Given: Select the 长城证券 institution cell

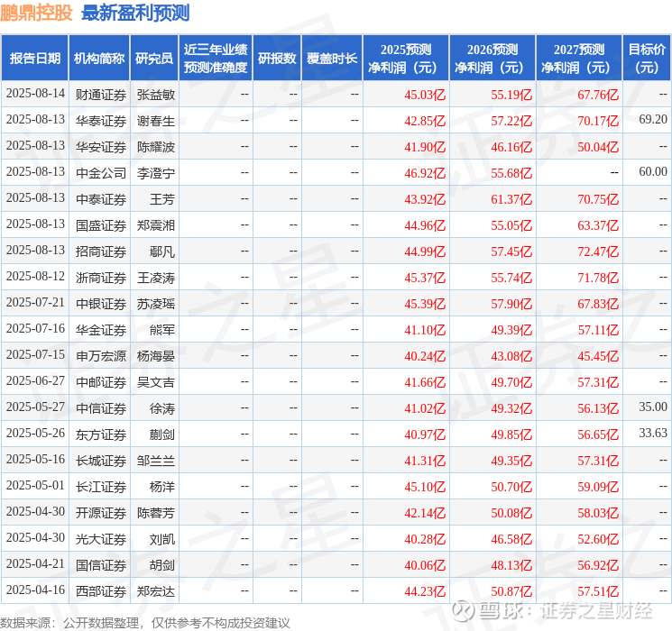Looking at the screenshot, I should pos(101,461).
